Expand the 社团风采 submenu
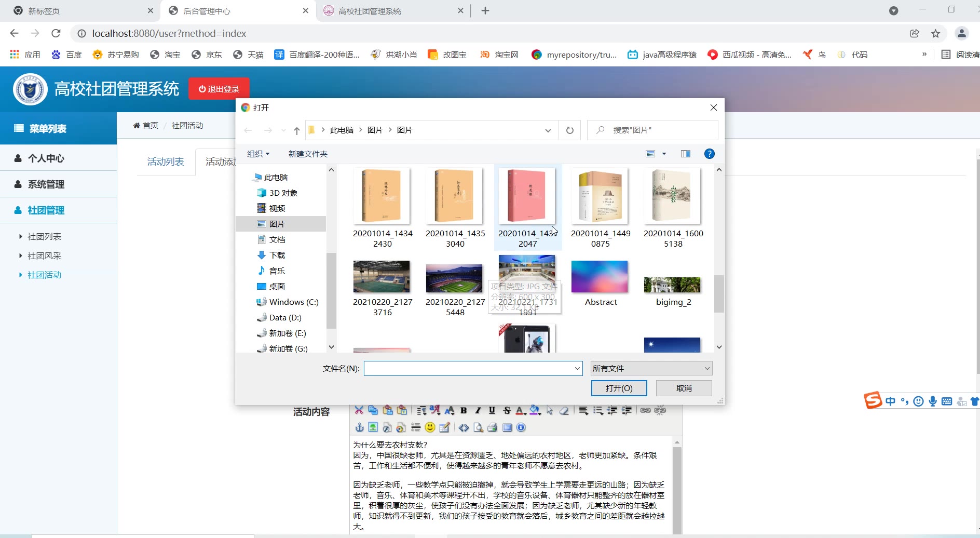 44,255
